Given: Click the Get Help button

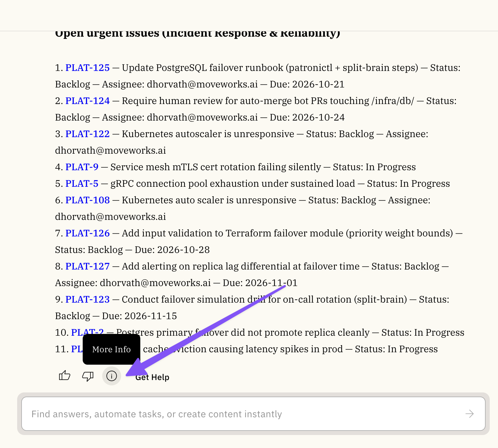Looking at the screenshot, I should [152, 377].
